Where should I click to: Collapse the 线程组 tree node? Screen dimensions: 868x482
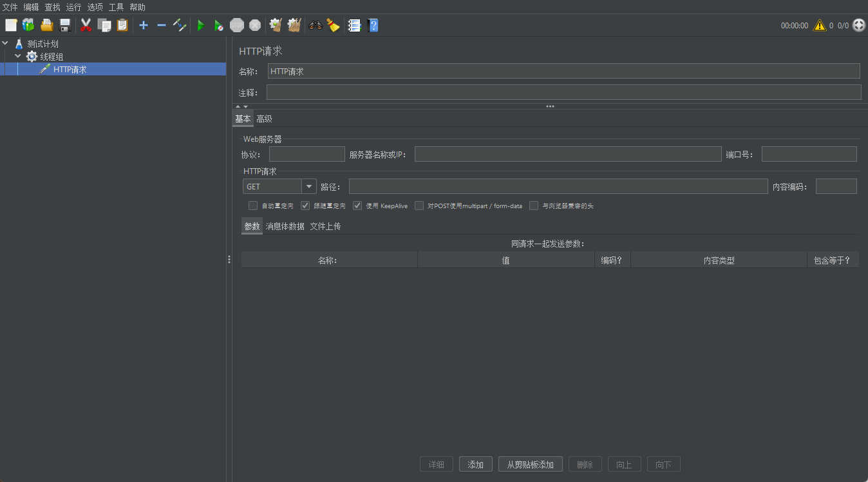click(18, 57)
